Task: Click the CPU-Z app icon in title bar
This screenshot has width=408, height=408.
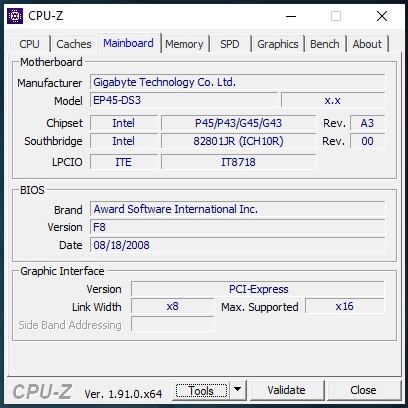Action: pyautogui.click(x=15, y=16)
